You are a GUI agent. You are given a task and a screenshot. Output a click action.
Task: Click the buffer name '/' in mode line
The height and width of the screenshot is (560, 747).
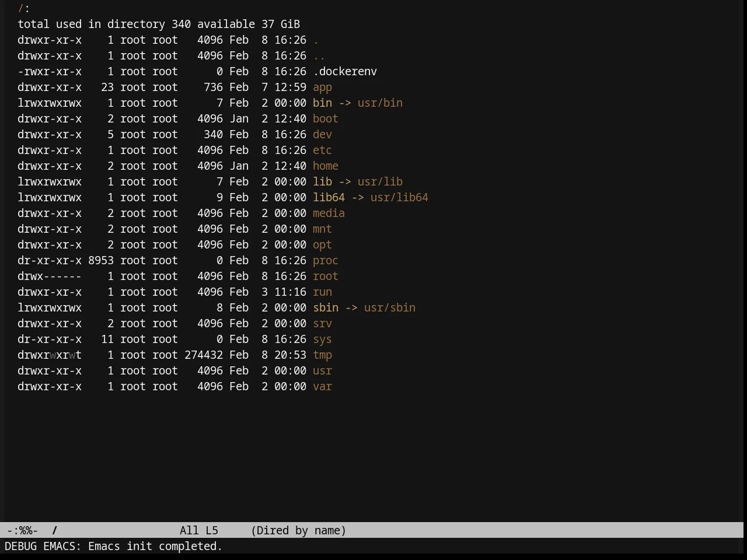coord(55,530)
